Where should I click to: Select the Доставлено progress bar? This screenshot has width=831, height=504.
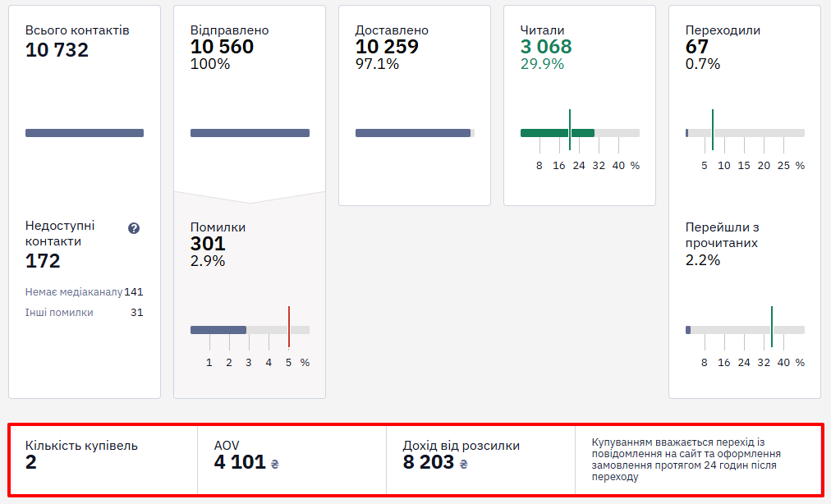pyautogui.click(x=415, y=133)
